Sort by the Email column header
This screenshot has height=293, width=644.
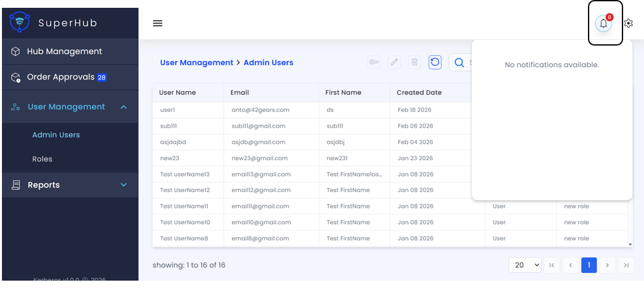point(240,92)
